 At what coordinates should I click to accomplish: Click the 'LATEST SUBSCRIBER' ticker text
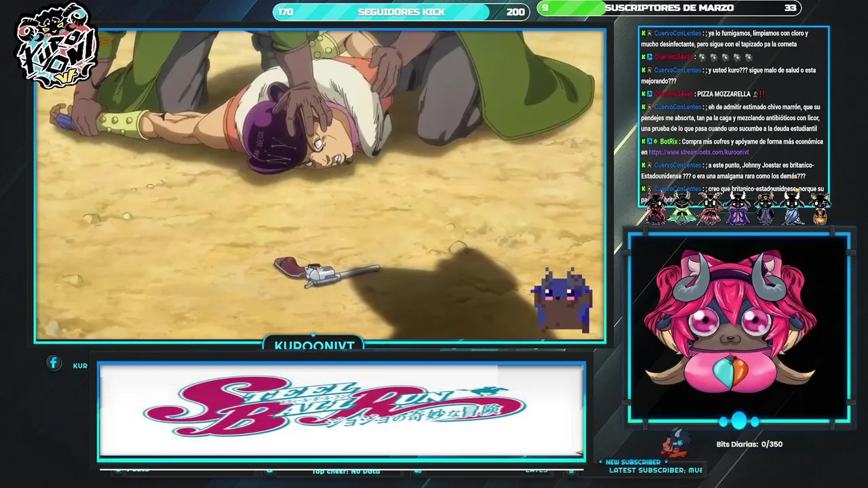tap(655, 470)
